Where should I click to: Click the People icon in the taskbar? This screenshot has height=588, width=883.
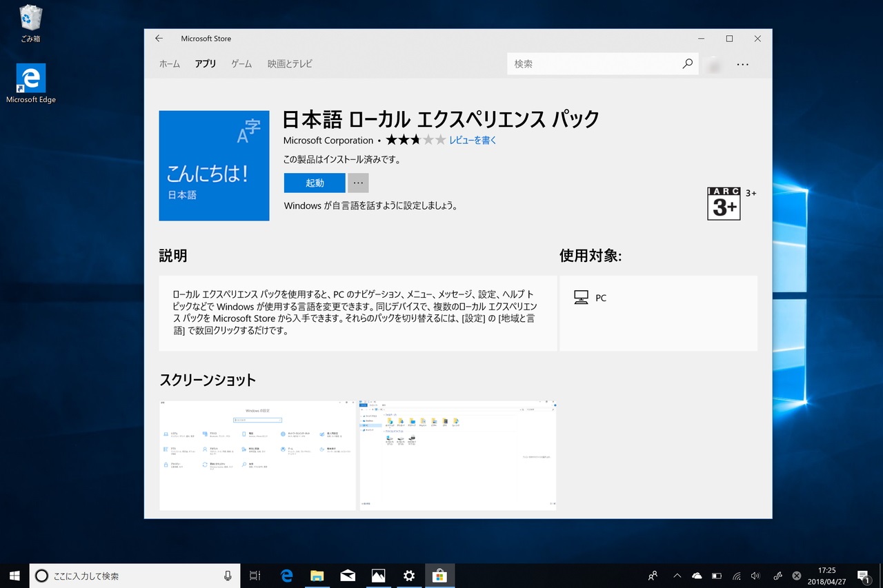tap(652, 576)
